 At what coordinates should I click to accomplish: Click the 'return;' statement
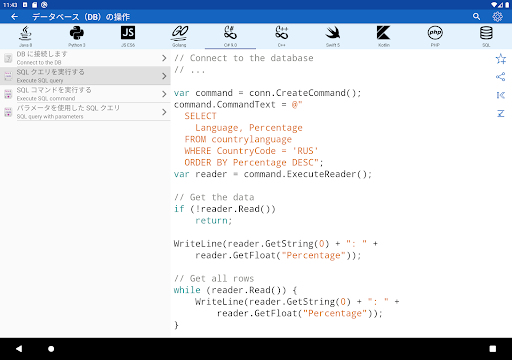click(x=214, y=221)
